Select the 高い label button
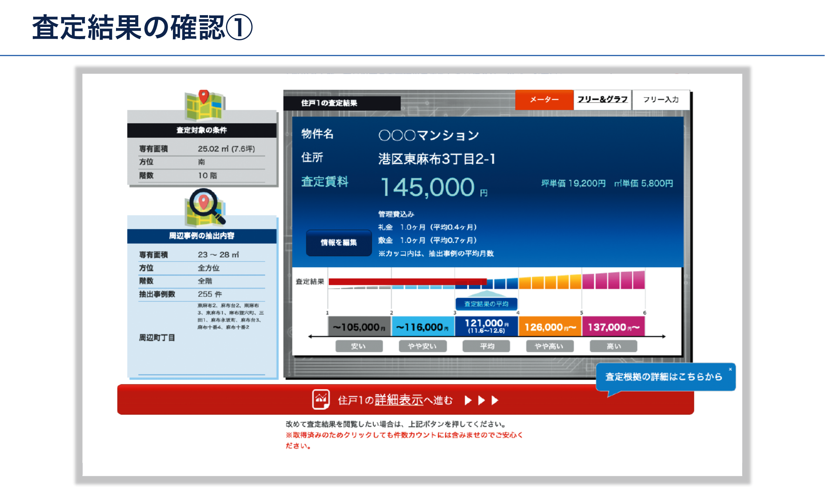 coord(614,346)
